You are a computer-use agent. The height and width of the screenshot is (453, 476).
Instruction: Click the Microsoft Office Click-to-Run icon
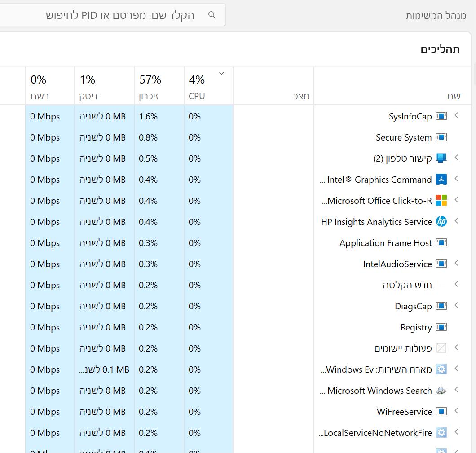coord(441,201)
